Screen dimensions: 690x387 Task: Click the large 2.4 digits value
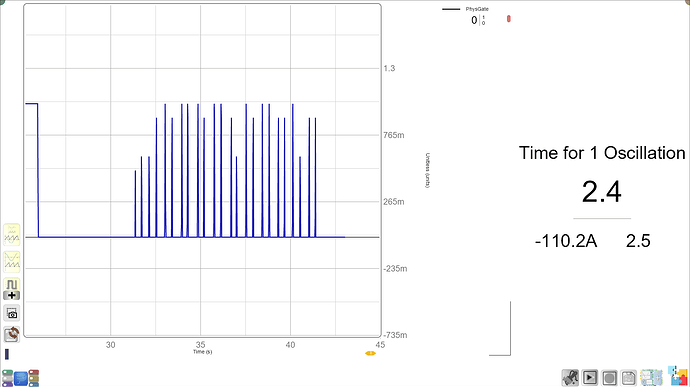pos(602,192)
